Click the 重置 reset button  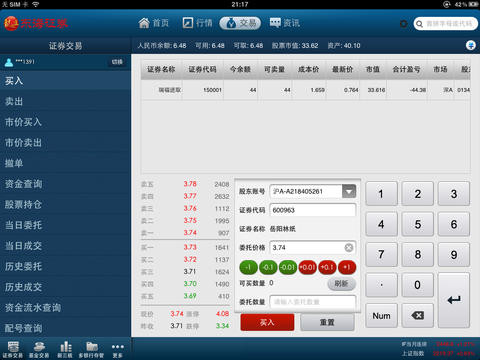point(327,322)
